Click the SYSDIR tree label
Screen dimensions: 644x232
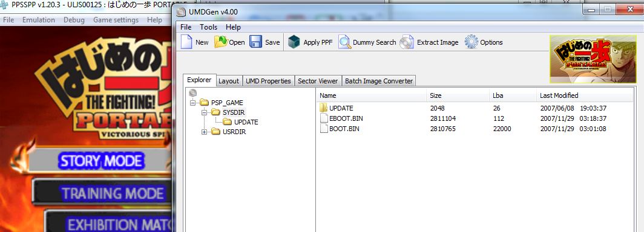[233, 112]
